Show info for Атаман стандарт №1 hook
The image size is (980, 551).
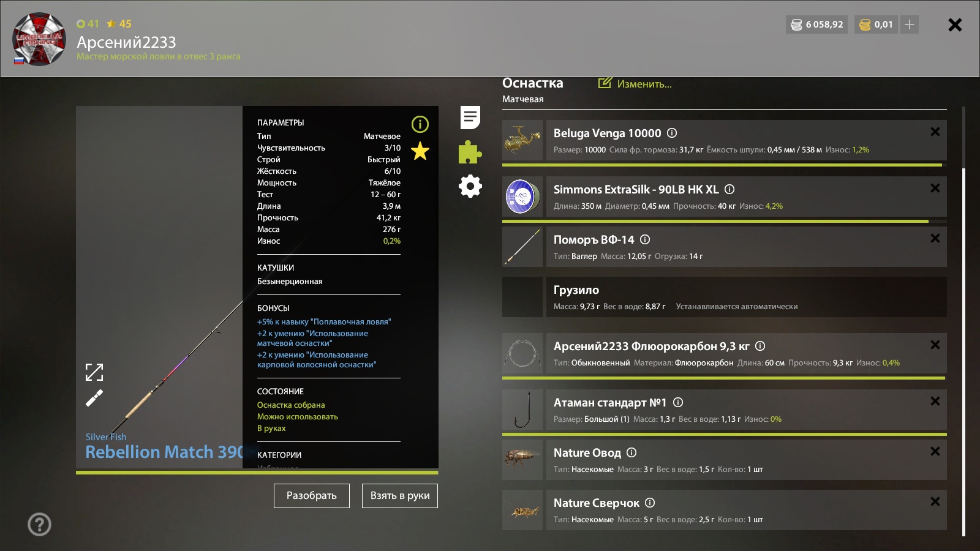tap(678, 402)
